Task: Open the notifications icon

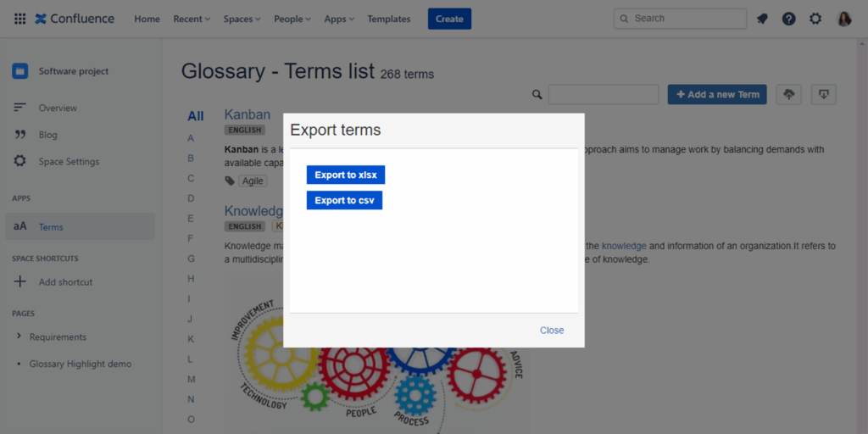Action: pos(762,19)
